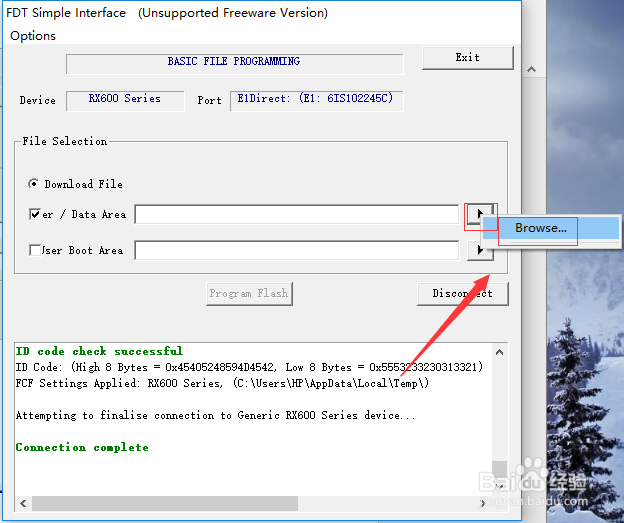The height and width of the screenshot is (523, 624).
Task: Click the User / Data Area file path field
Action: click(296, 215)
